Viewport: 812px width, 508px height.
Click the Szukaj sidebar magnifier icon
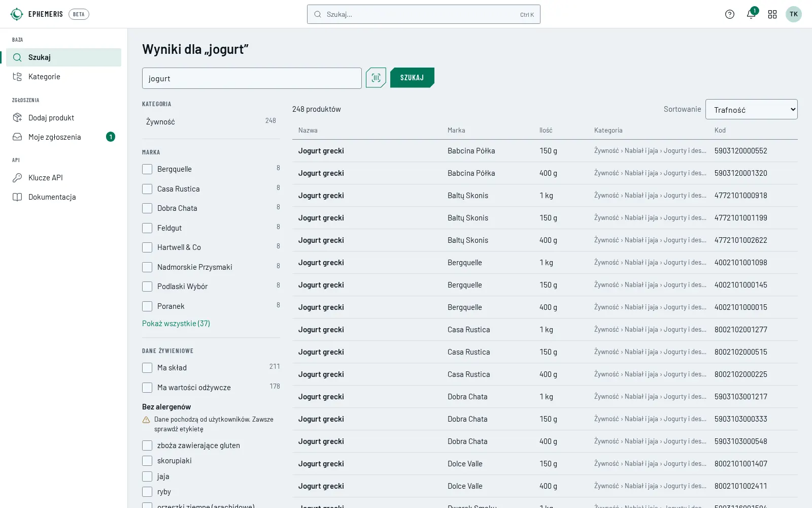(x=17, y=57)
